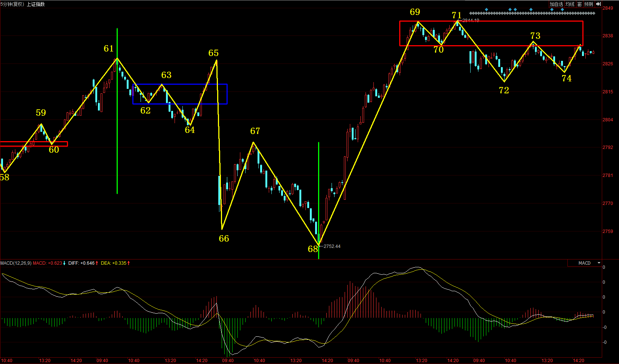The width and height of the screenshot is (619, 364).
Task: Toggle the 均线 moving average lines
Action: tap(570, 4)
